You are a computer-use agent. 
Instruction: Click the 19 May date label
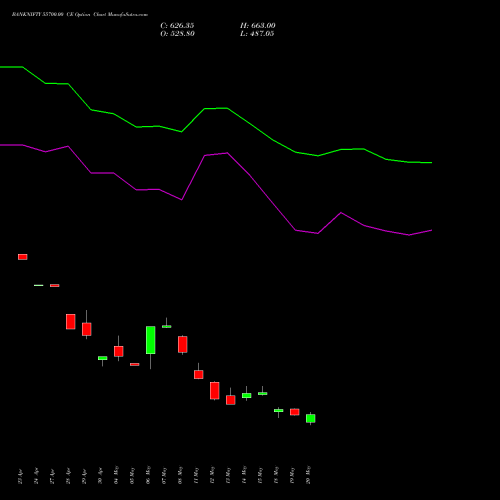tap(292, 475)
